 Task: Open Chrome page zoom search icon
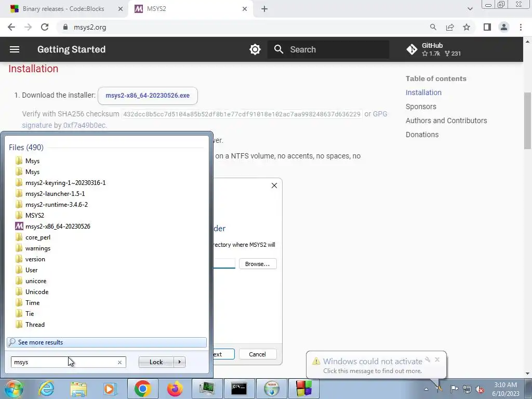coord(433,27)
